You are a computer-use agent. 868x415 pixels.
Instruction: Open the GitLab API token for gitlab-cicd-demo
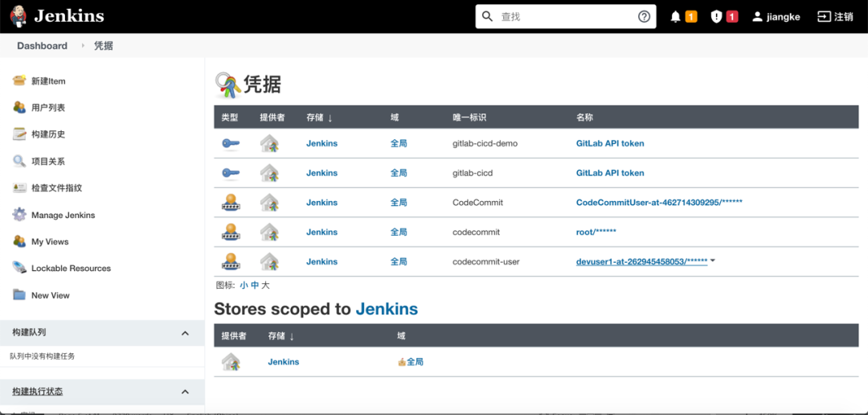pyautogui.click(x=610, y=143)
